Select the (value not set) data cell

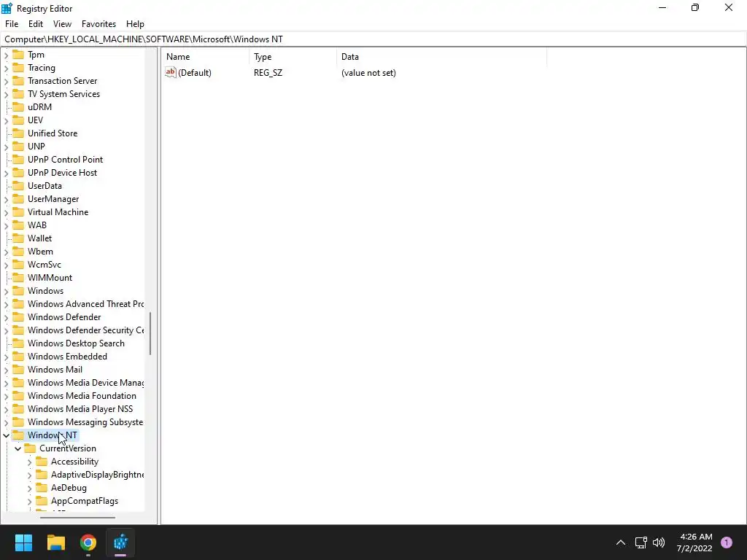(368, 73)
